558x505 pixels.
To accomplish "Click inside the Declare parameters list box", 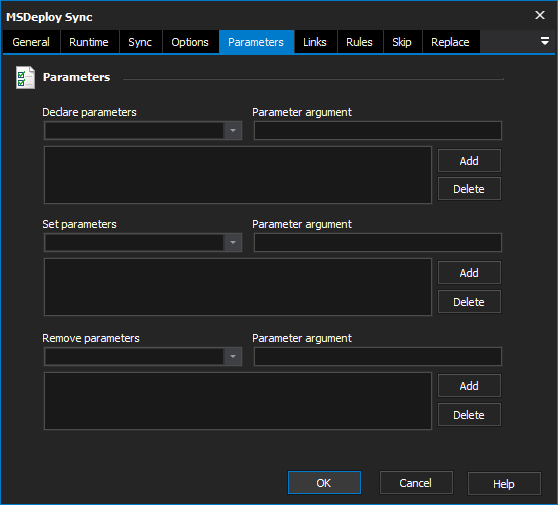I will 238,175.
